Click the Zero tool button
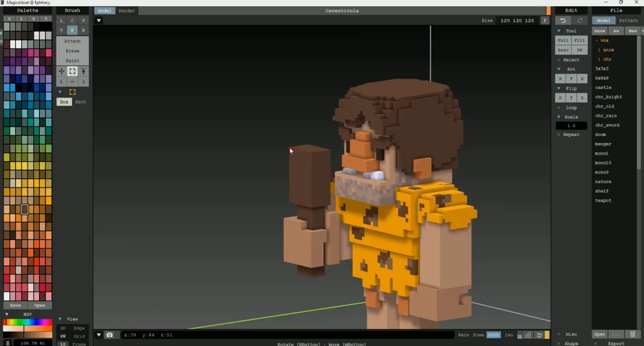 [x=563, y=50]
